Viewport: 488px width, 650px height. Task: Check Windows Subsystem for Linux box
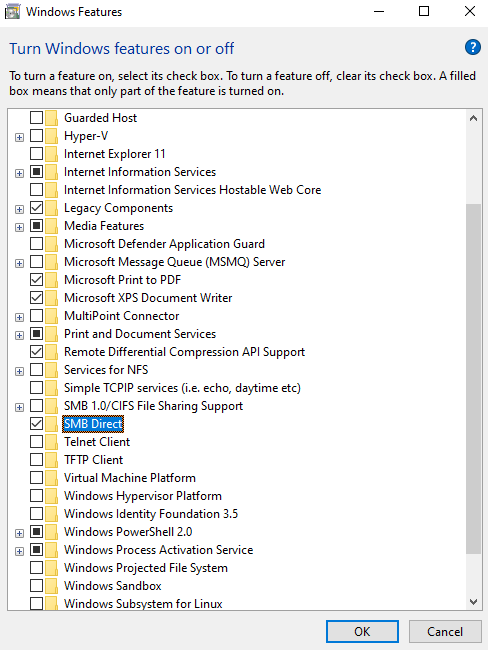click(36, 604)
